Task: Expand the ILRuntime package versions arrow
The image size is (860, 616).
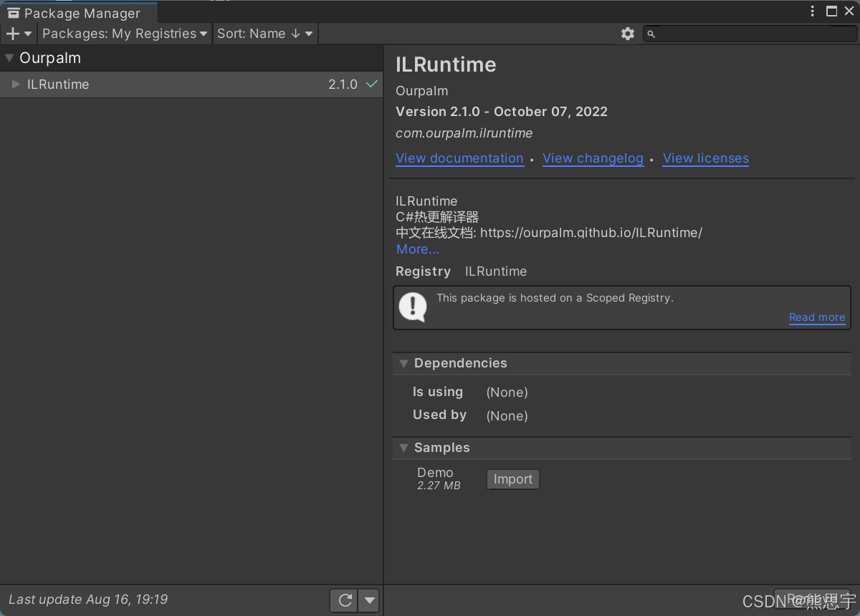Action: point(16,85)
